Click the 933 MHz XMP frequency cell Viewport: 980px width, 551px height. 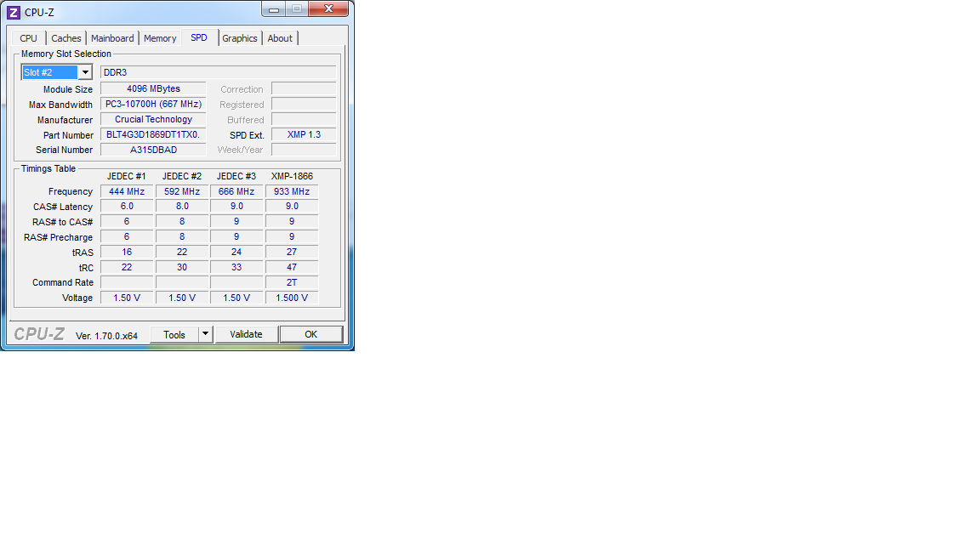(x=292, y=192)
